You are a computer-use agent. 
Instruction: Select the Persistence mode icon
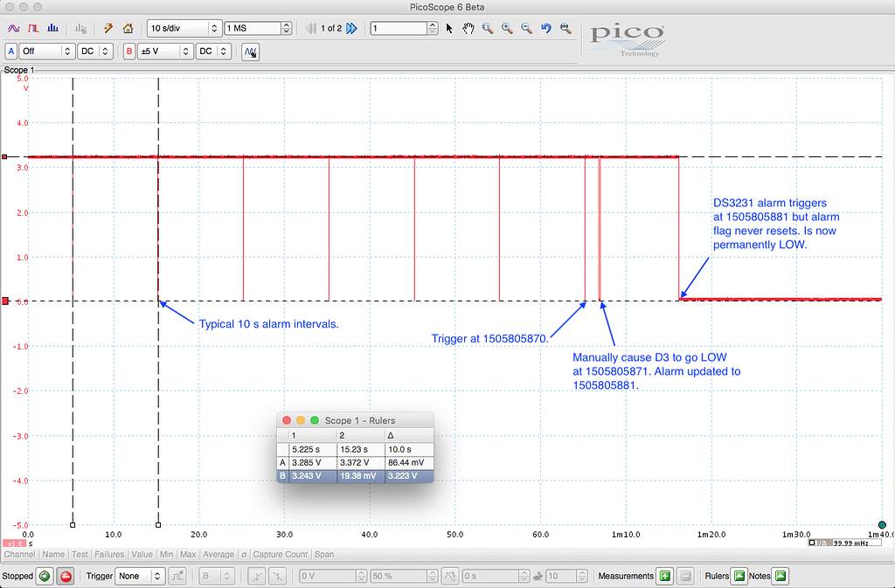tap(32, 28)
